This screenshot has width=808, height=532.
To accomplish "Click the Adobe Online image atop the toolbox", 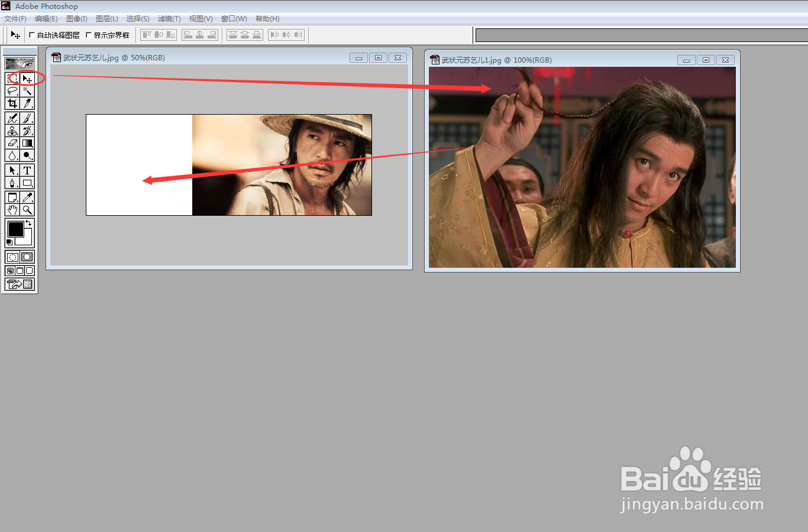I will [x=20, y=63].
